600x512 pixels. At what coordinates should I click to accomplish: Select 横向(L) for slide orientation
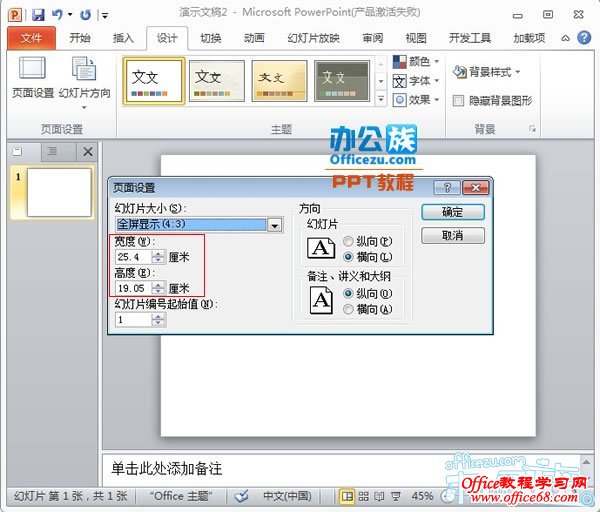click(x=368, y=257)
